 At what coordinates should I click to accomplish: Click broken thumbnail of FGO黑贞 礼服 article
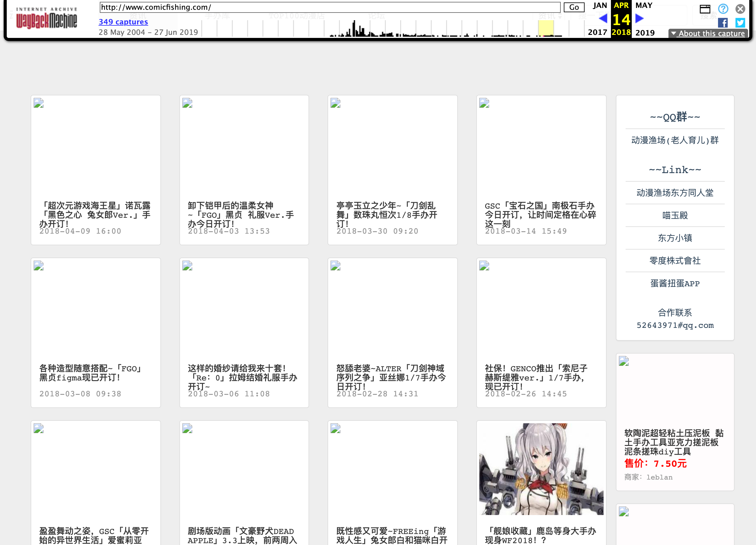(x=187, y=103)
